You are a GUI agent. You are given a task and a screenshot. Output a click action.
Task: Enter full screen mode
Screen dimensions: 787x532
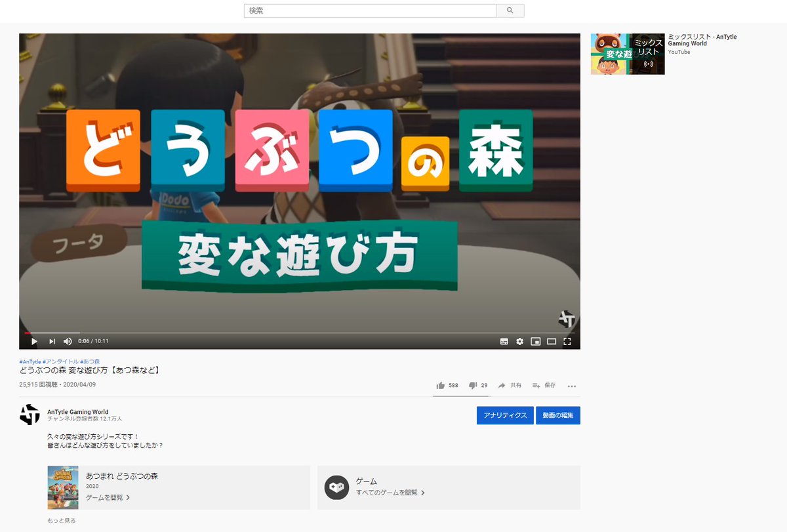[567, 341]
